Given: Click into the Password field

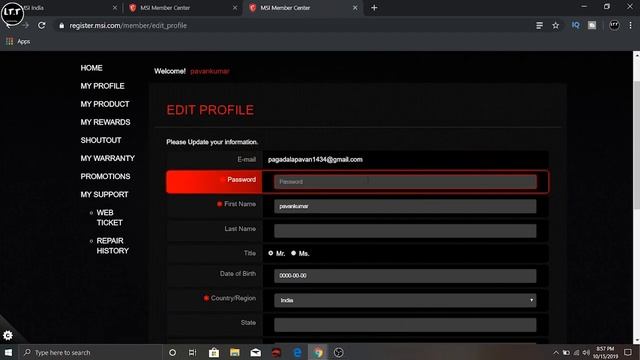Looking at the screenshot, I should [x=405, y=182].
